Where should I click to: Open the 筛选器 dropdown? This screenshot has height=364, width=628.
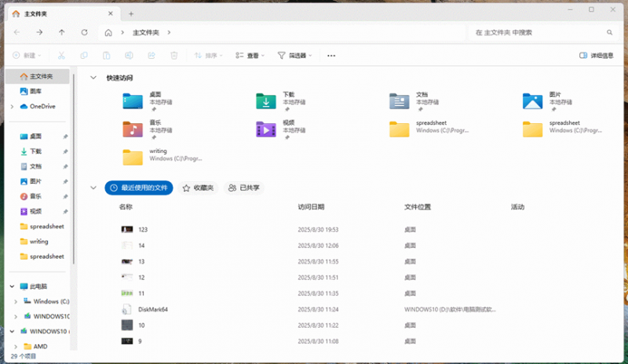(x=295, y=56)
